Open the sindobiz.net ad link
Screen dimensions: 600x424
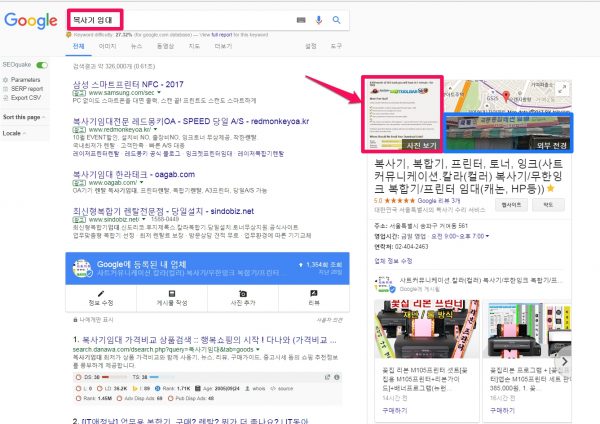point(163,211)
